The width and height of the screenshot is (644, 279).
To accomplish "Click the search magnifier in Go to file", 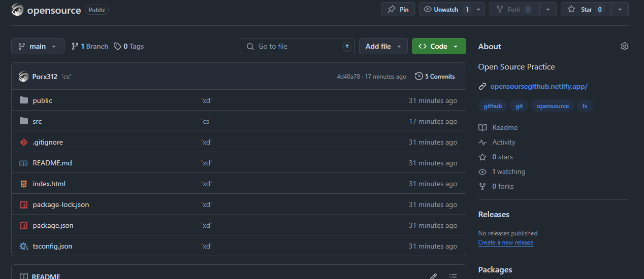I will click(x=250, y=46).
